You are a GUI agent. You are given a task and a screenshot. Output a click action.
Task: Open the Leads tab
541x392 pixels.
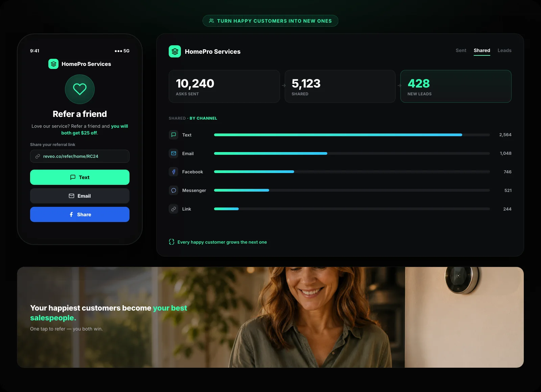pos(504,50)
